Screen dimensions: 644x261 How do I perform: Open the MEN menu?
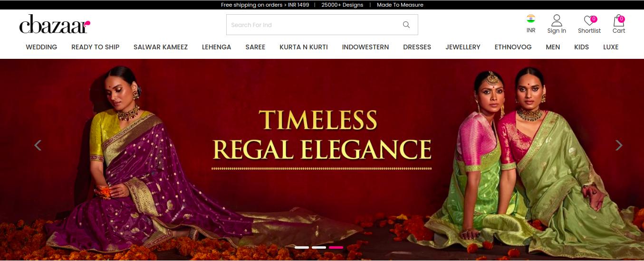pyautogui.click(x=553, y=47)
